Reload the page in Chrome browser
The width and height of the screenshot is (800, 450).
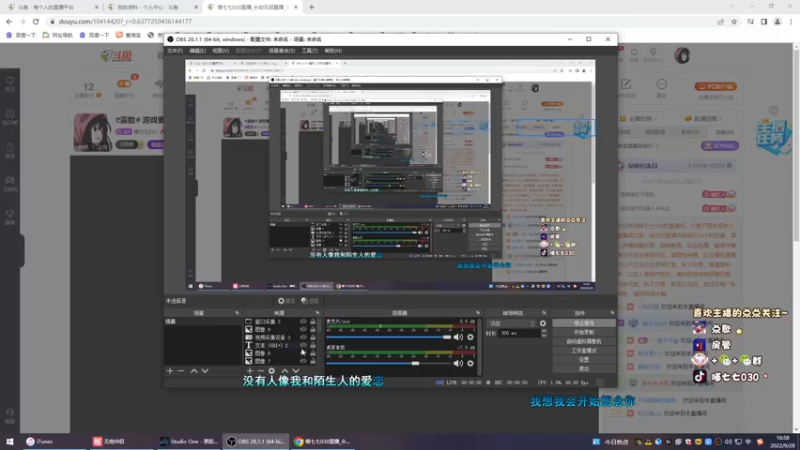coord(36,22)
